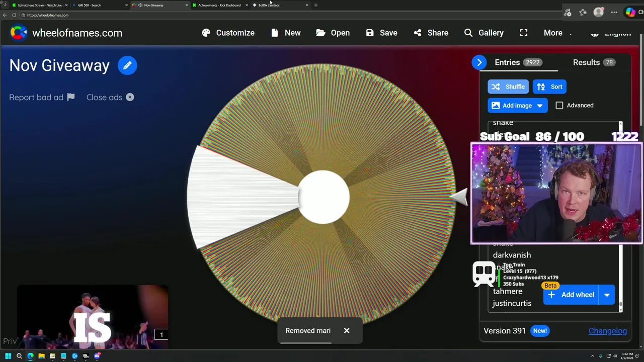Open the browser media control icon

tap(568, 12)
